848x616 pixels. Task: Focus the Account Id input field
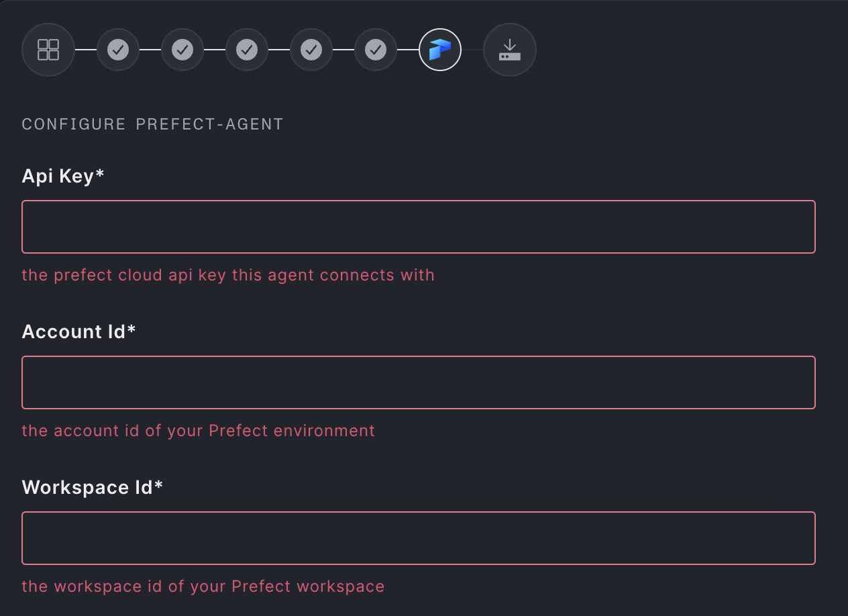pos(419,382)
